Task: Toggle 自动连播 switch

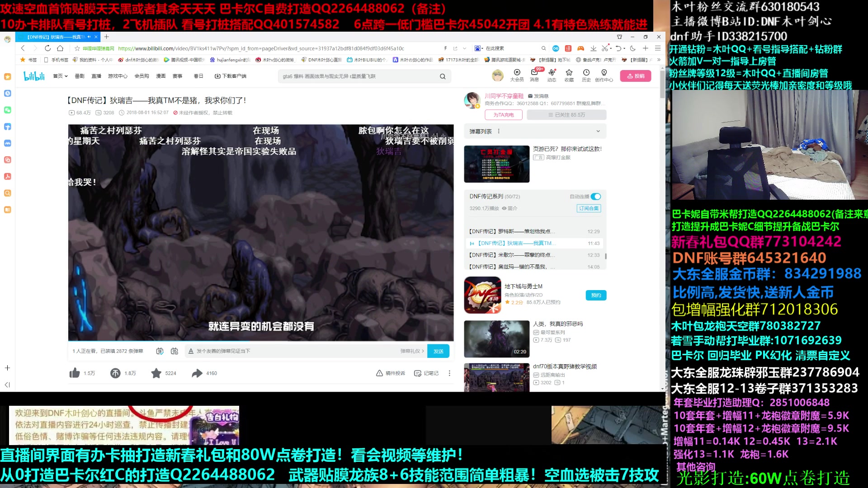Action: coord(596,197)
